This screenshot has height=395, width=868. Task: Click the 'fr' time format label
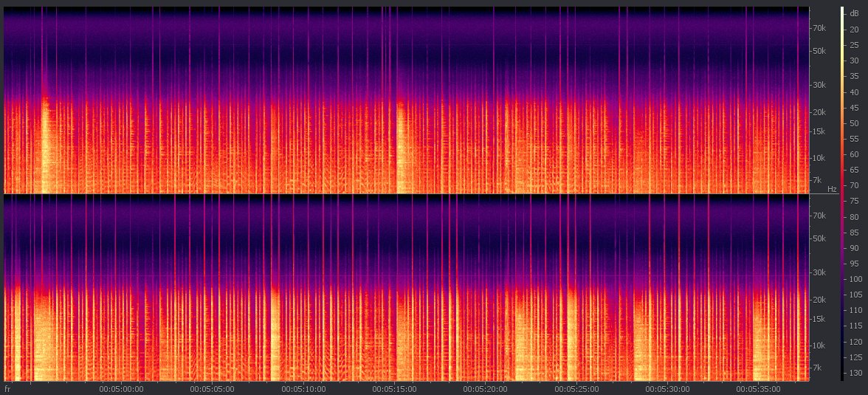click(x=7, y=389)
